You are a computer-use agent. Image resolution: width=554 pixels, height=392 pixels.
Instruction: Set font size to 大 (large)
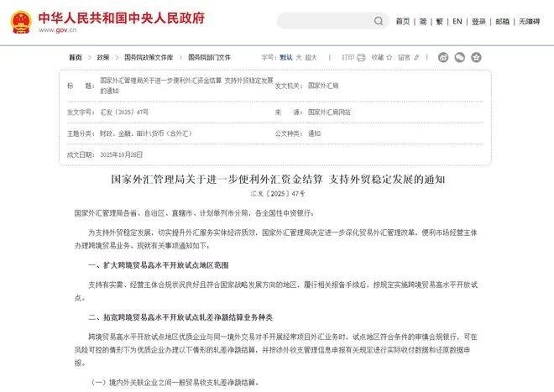[x=299, y=57]
